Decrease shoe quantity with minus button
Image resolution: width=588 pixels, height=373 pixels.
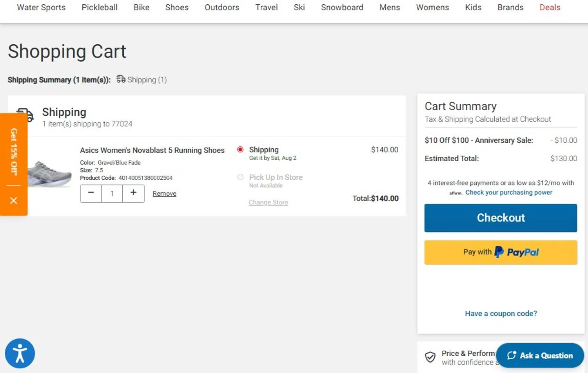(91, 193)
